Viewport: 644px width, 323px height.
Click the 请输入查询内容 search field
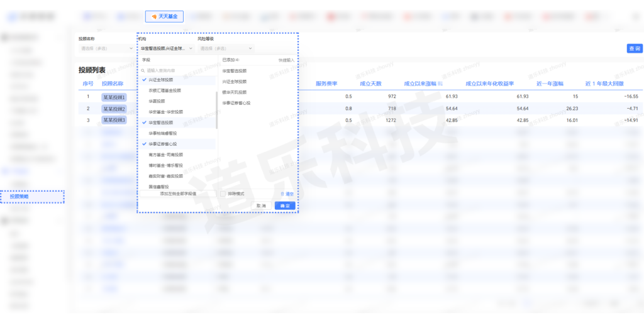179,71
